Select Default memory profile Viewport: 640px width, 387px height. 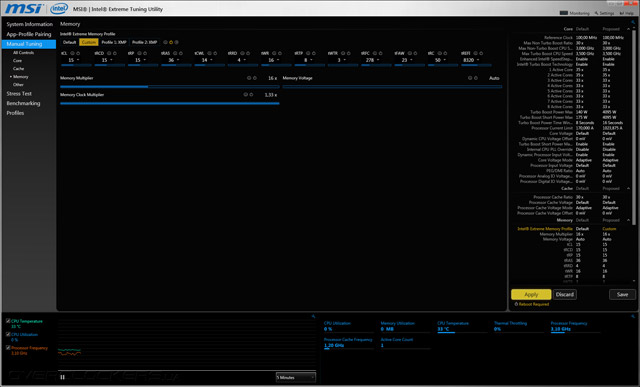(x=69, y=42)
